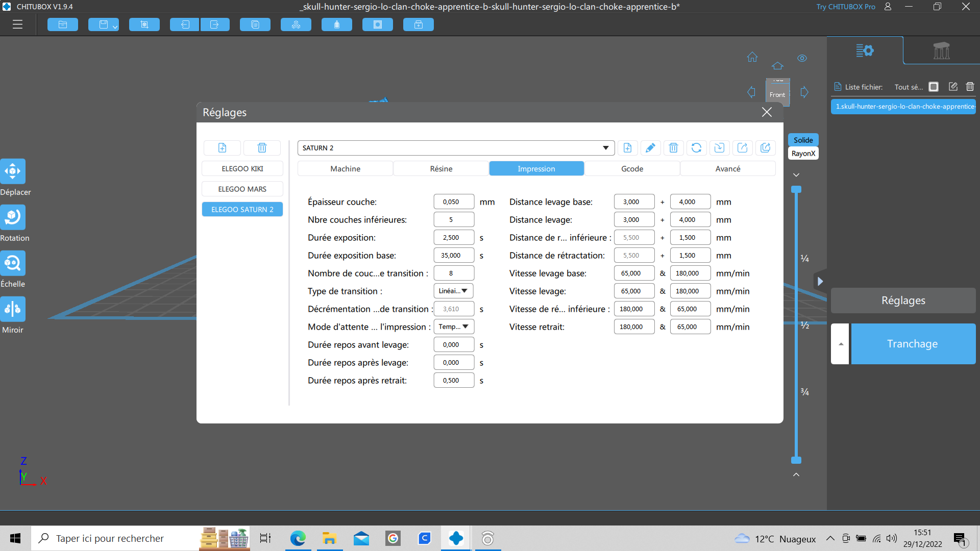
Task: Open the Mode d'attente Temp dropdown
Action: pyautogui.click(x=453, y=327)
